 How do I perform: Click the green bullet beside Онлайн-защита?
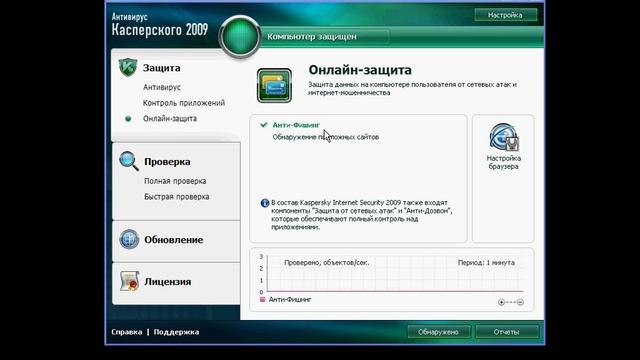pyautogui.click(x=128, y=119)
